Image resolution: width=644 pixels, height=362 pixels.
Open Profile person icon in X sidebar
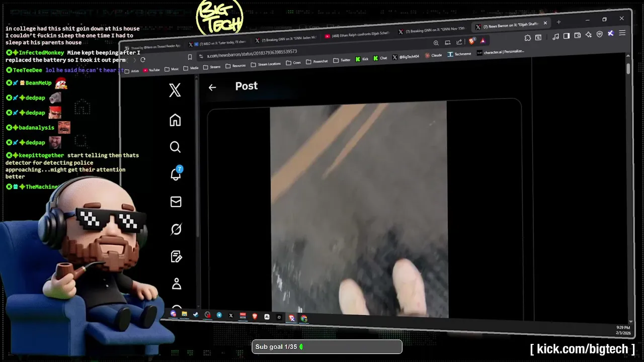point(177,284)
